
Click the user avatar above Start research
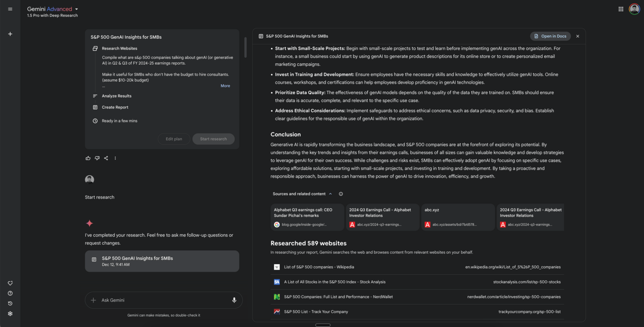point(90,179)
